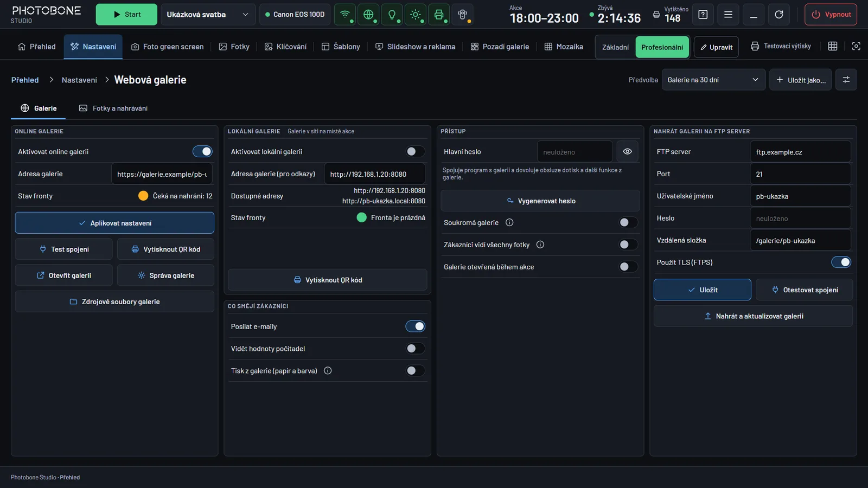Open the Mozaika tab
868x488 pixels.
tap(564, 47)
